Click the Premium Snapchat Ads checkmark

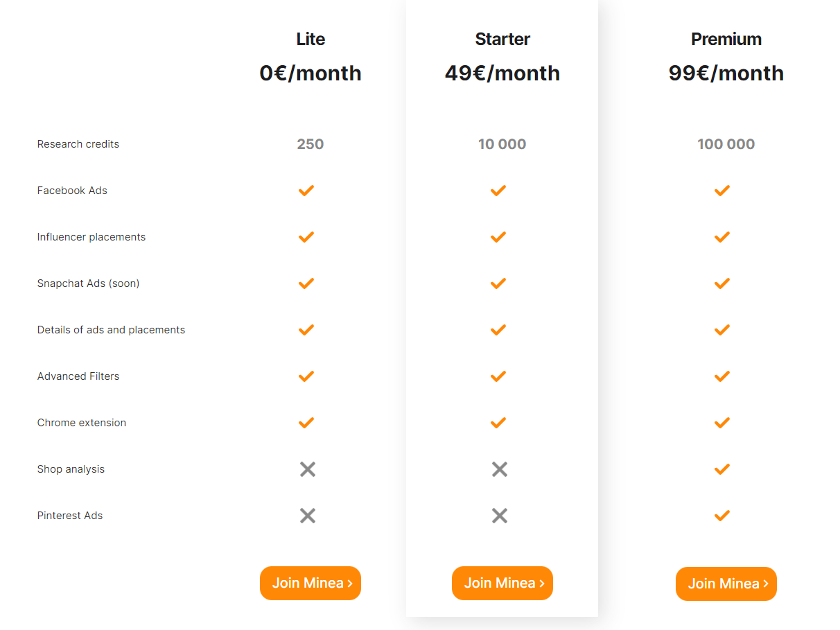coord(722,283)
